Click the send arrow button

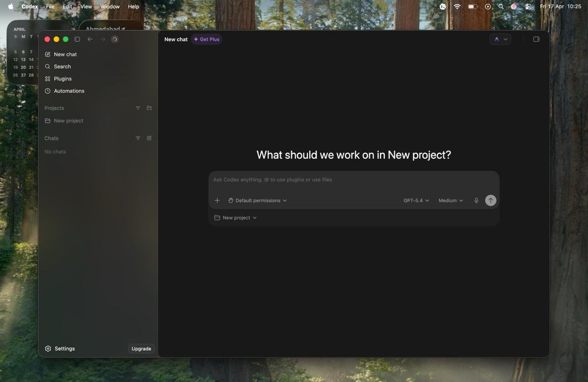490,201
